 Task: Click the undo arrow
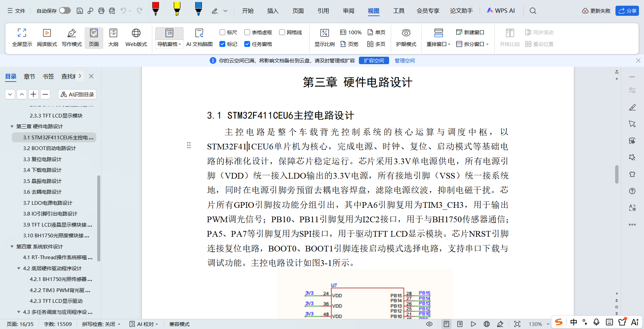point(123,11)
